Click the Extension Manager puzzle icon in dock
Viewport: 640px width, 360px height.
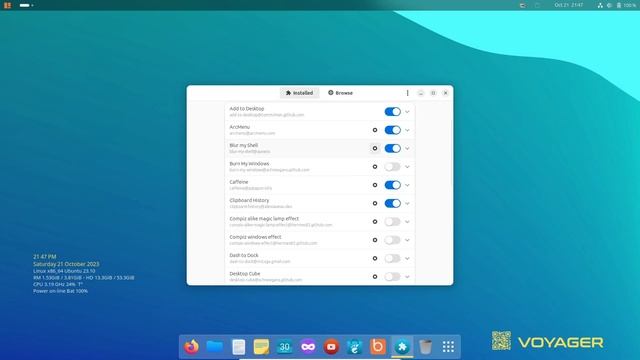point(402,347)
